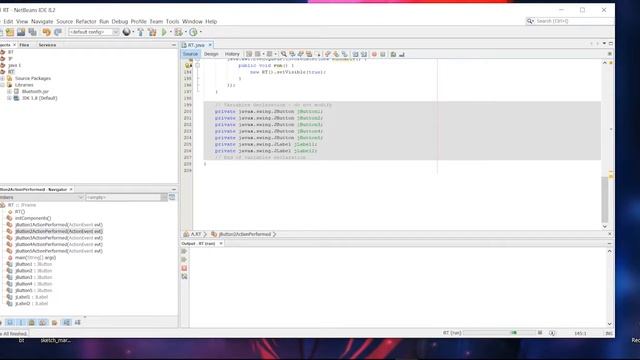Click the Re-run icon in Output panel
This screenshot has width=640, height=360.
click(184, 251)
